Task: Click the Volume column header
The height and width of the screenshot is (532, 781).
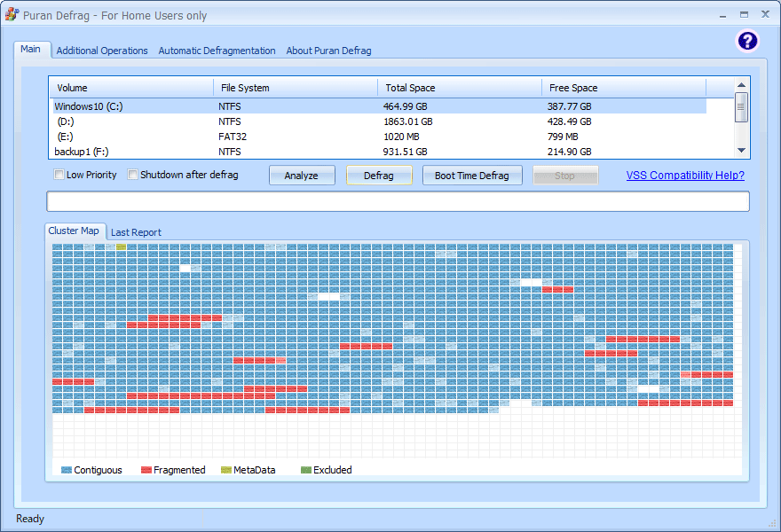Action: point(131,88)
